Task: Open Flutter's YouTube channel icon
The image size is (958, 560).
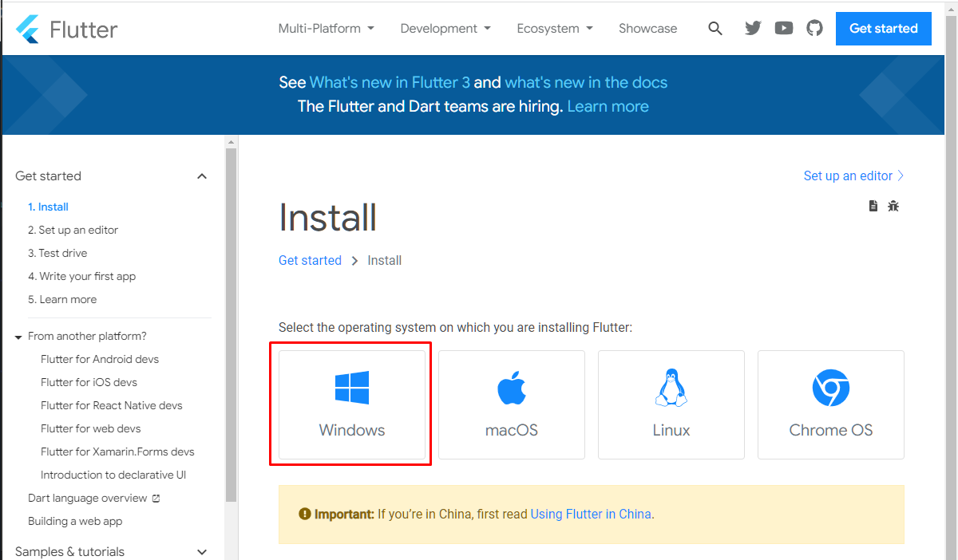Action: 784,29
